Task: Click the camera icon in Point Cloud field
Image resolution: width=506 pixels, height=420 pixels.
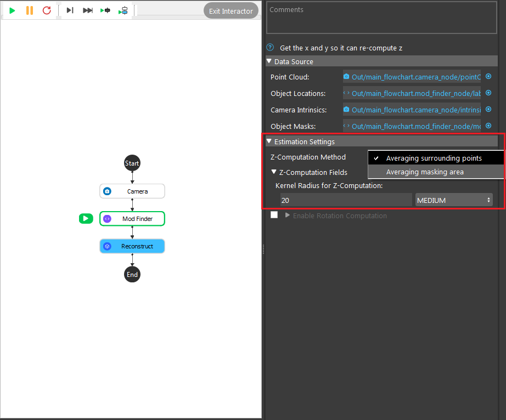Action: click(346, 77)
